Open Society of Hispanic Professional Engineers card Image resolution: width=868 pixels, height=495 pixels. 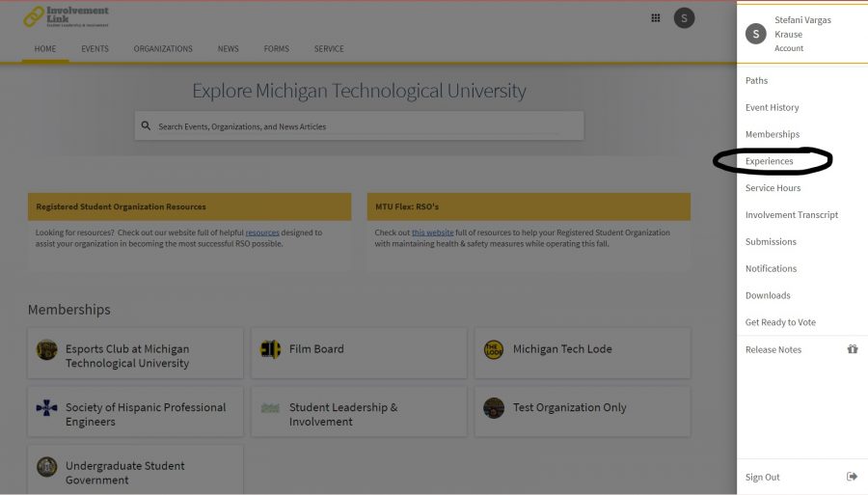[135, 411]
